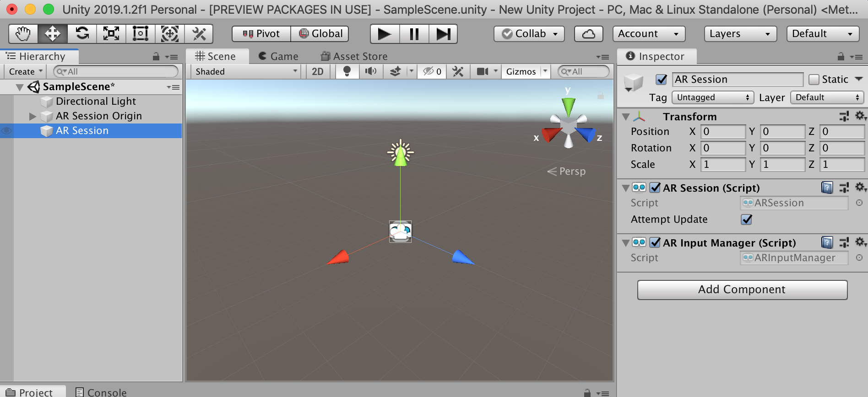Uncheck Attempt Update option

click(x=746, y=220)
